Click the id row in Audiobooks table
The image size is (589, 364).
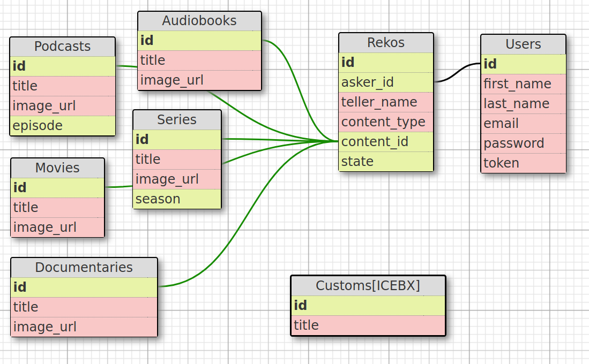point(199,41)
